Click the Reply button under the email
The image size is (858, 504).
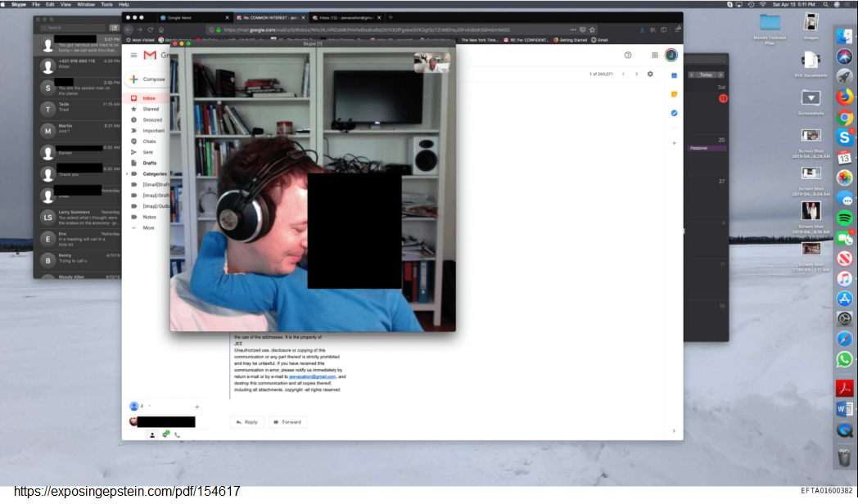click(246, 422)
